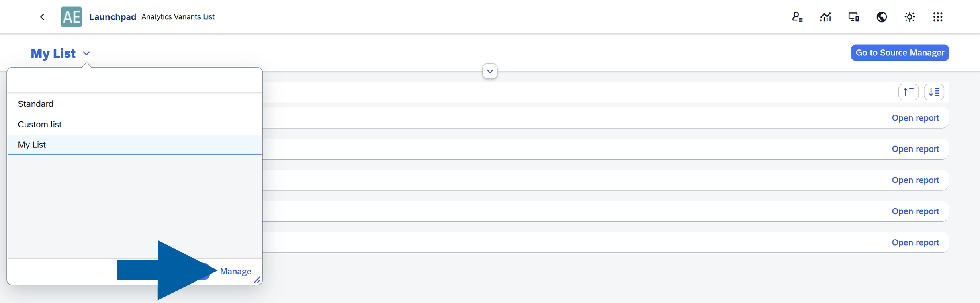
Task: Collapse the header filter panel chevron
Action: [x=489, y=71]
